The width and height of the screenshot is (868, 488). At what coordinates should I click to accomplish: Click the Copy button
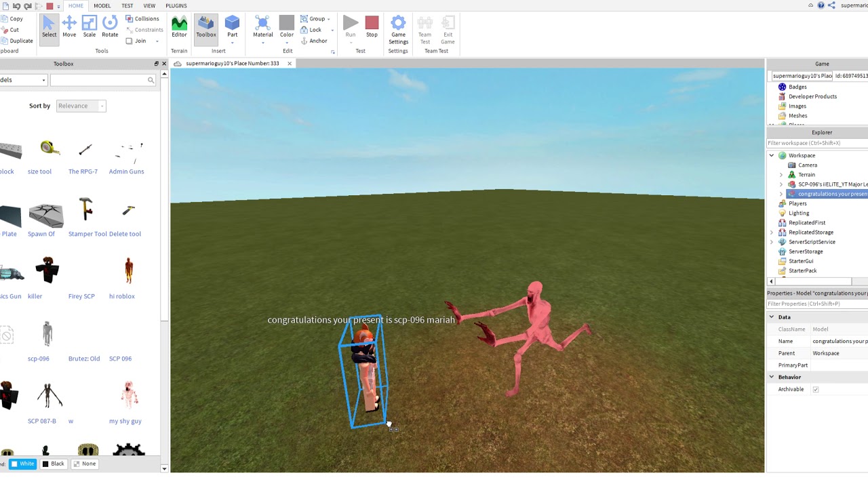[x=12, y=19]
